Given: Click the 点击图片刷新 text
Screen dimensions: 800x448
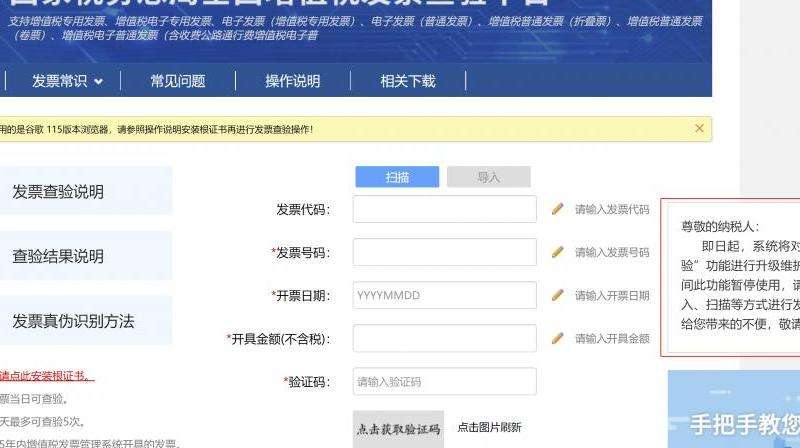Looking at the screenshot, I should [x=489, y=427].
